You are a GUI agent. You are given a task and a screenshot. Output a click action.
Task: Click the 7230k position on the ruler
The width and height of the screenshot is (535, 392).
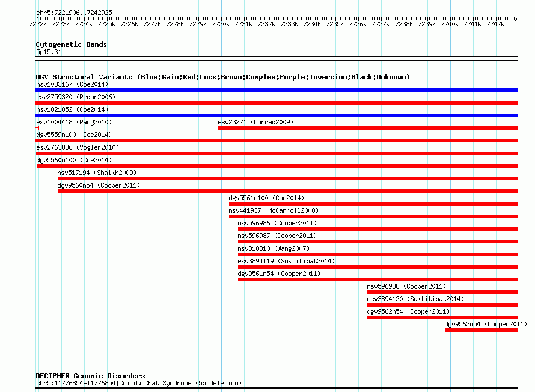[221, 24]
